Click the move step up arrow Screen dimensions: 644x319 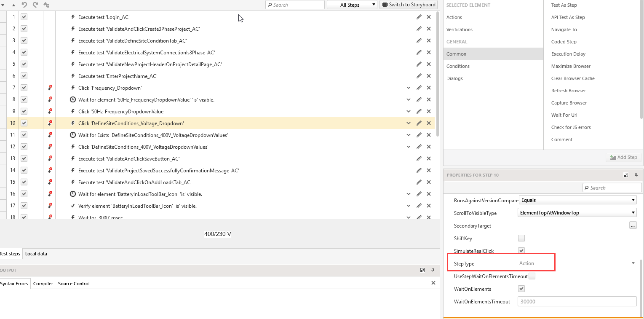pos(13,5)
